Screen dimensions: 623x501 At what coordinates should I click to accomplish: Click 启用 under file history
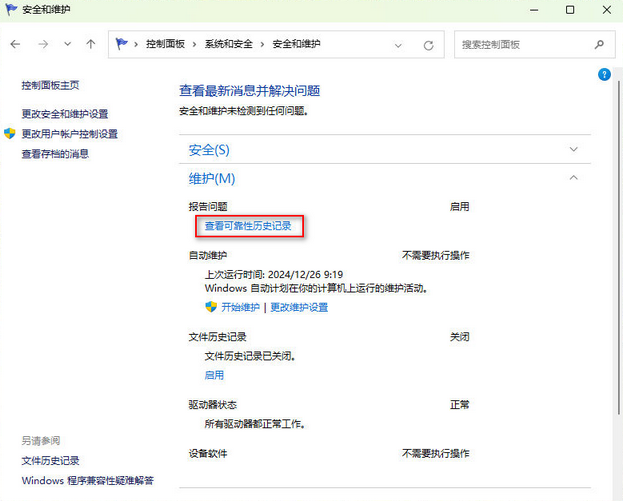tap(214, 375)
